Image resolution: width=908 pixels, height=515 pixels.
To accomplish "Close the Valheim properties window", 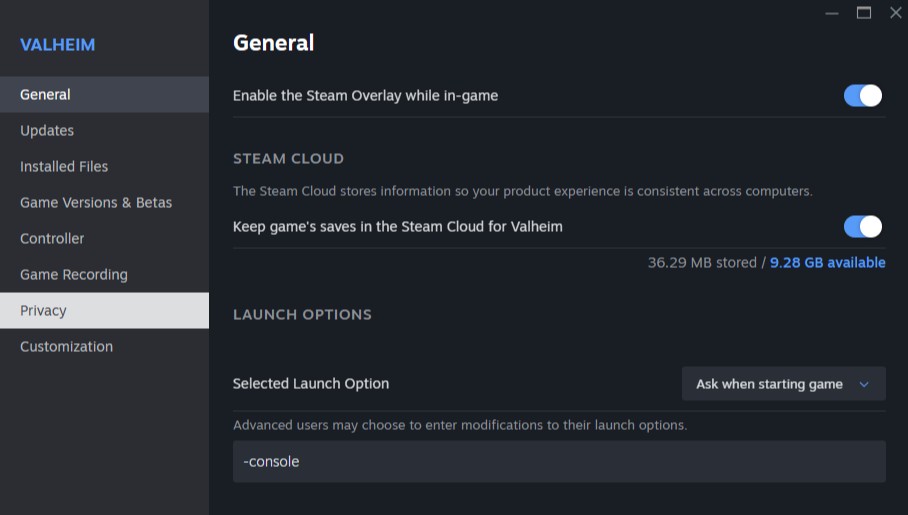I will pyautogui.click(x=895, y=13).
